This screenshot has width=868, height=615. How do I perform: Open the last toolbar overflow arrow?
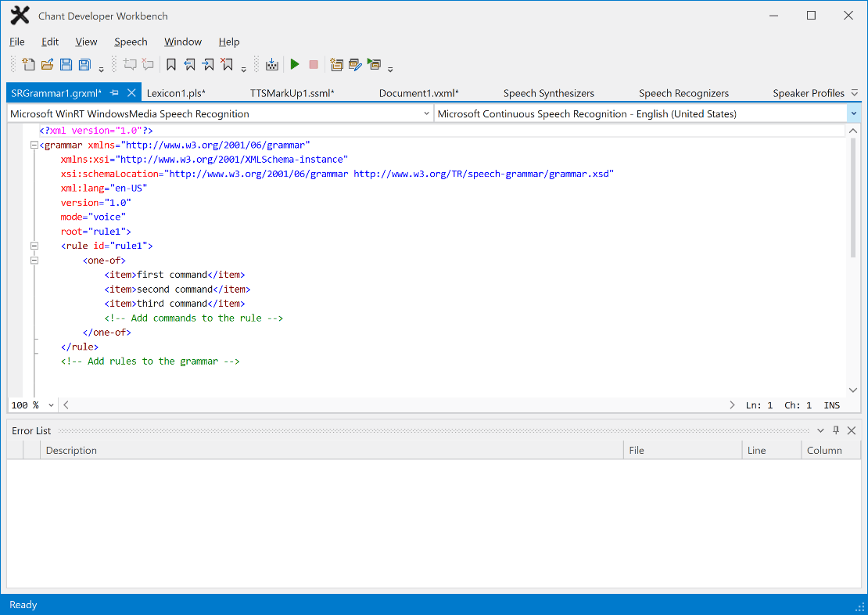[390, 70]
